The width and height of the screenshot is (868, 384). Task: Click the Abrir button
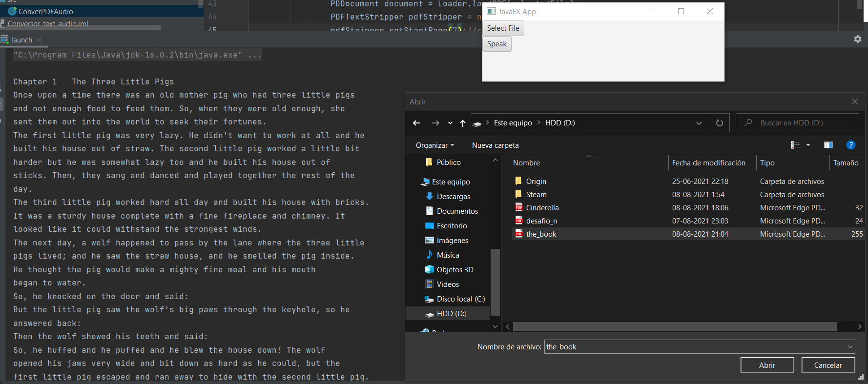(x=767, y=365)
